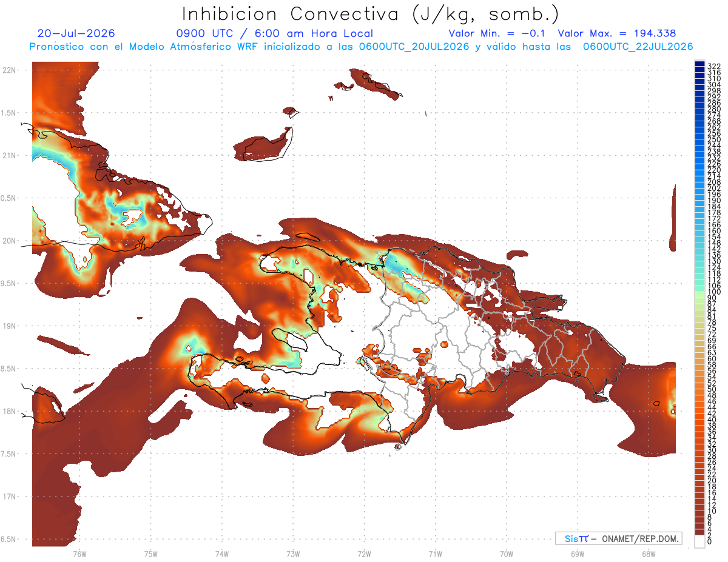
Task: Click the "18N" latitude label
Action: coord(9,411)
